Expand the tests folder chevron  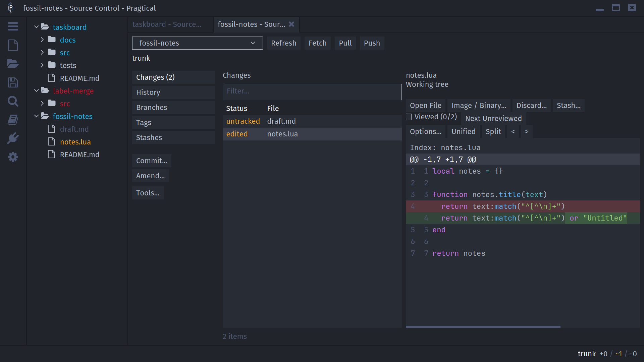click(42, 65)
